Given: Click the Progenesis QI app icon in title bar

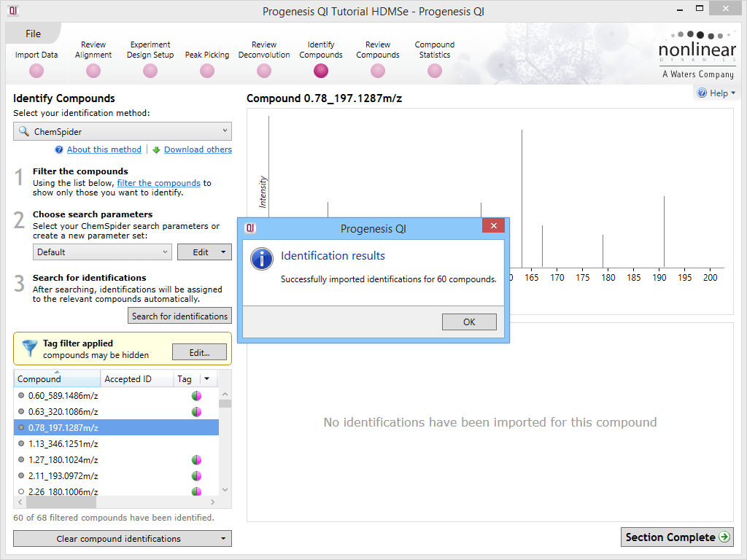Looking at the screenshot, I should pos(13,10).
